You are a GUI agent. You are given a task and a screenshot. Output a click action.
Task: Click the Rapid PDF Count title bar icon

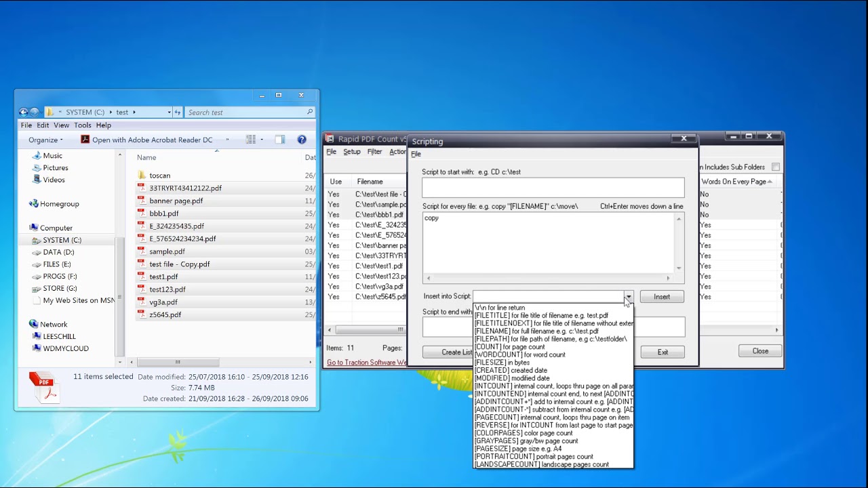[330, 139]
